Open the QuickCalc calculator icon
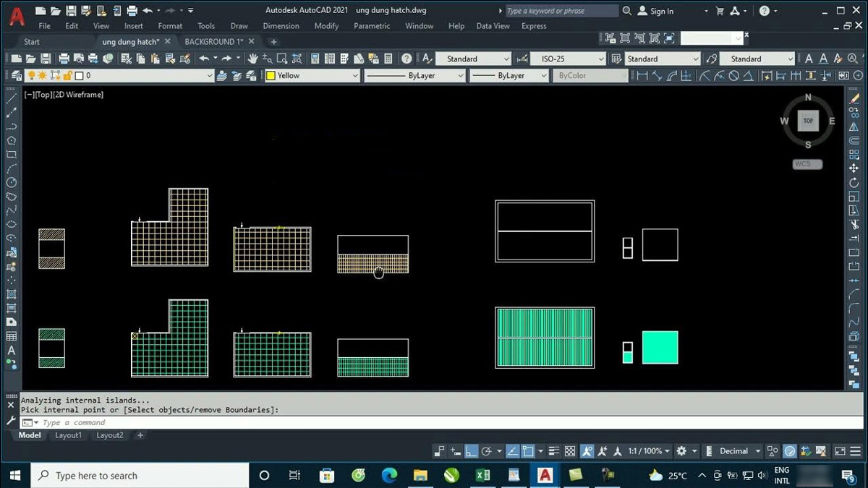Screen dimensions: 868x488 [x=388, y=59]
